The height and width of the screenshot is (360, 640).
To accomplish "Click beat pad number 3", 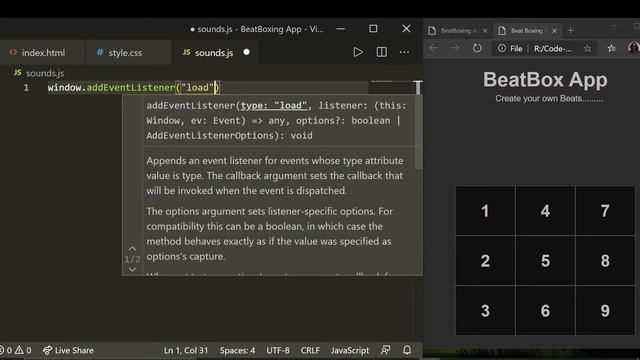I will (485, 311).
